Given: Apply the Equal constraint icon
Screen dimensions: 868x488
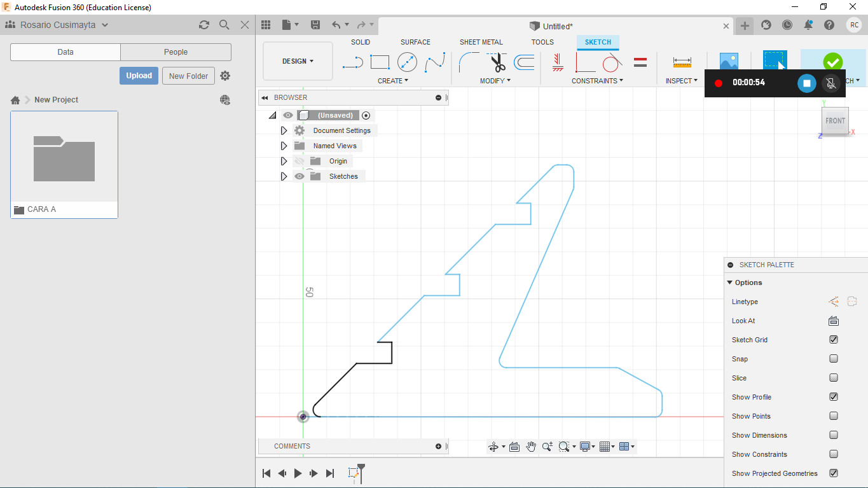Looking at the screenshot, I should click(640, 62).
